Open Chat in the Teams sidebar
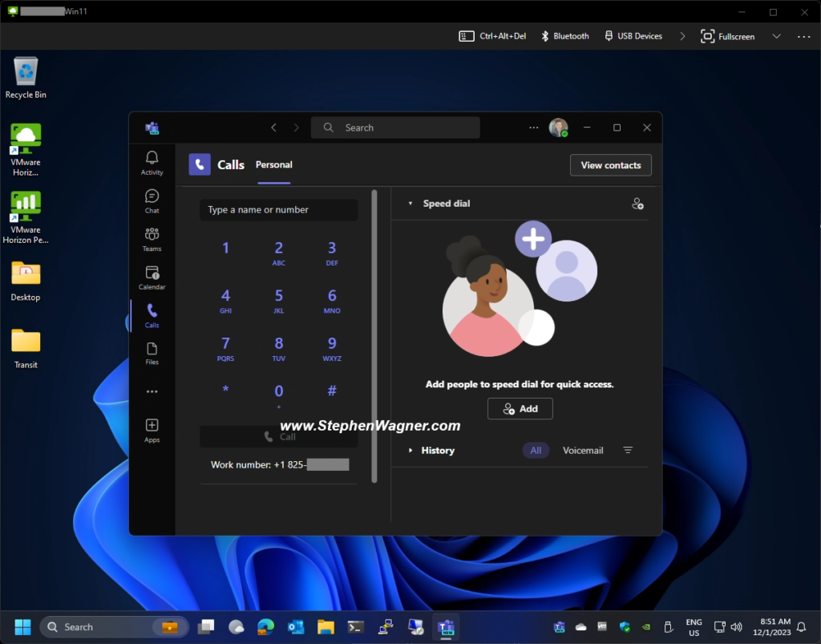Image resolution: width=821 pixels, height=644 pixels. tap(152, 201)
